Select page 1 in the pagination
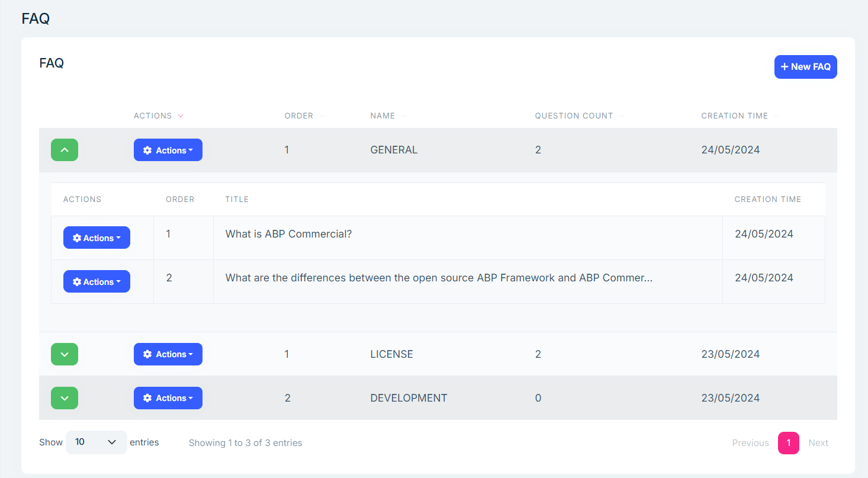868x478 pixels. coord(788,442)
